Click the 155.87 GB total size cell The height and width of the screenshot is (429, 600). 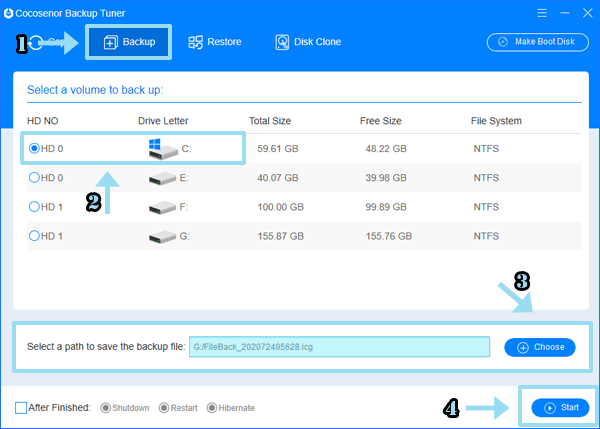click(x=280, y=236)
